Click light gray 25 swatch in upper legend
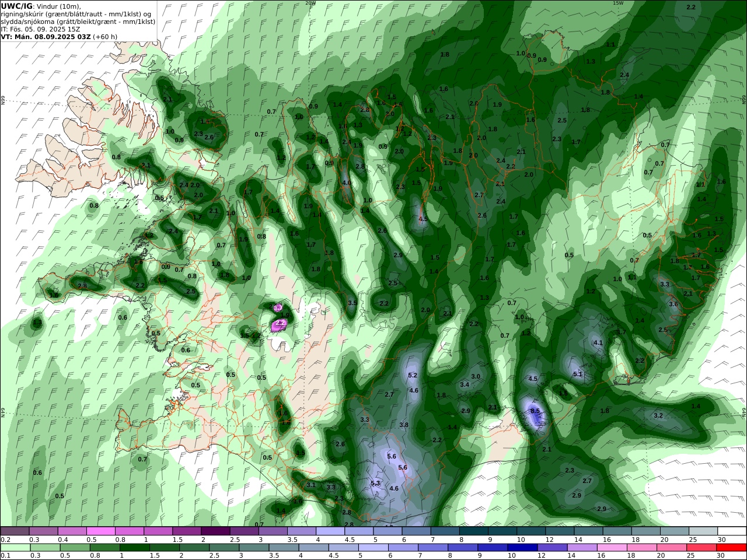 click(703, 531)
